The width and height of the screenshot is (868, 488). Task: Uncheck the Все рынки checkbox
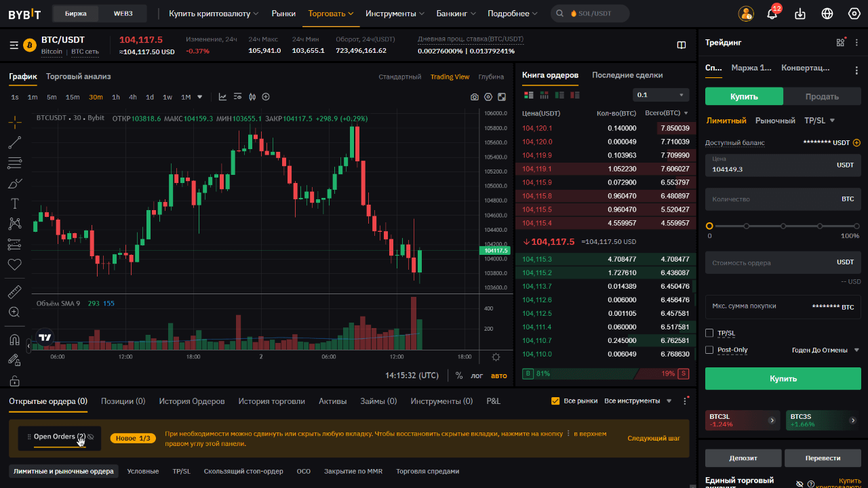[x=555, y=401]
